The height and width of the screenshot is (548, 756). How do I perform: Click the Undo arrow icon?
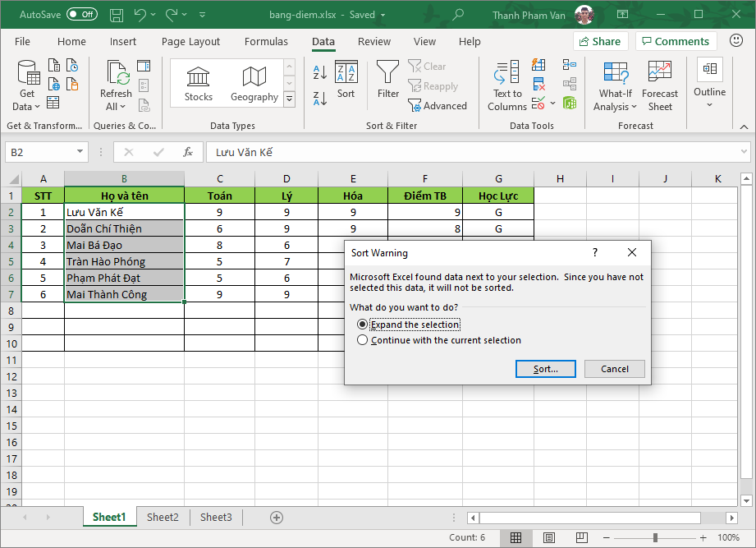tap(140, 15)
